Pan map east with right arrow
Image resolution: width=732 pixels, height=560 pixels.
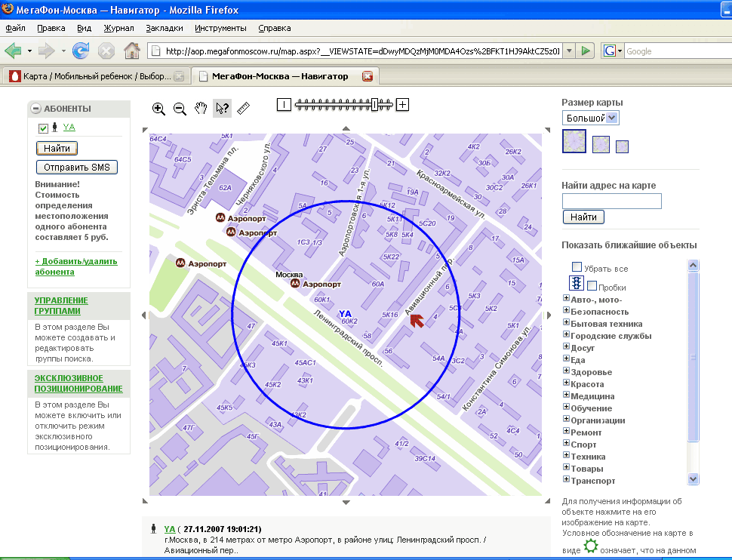(x=549, y=315)
